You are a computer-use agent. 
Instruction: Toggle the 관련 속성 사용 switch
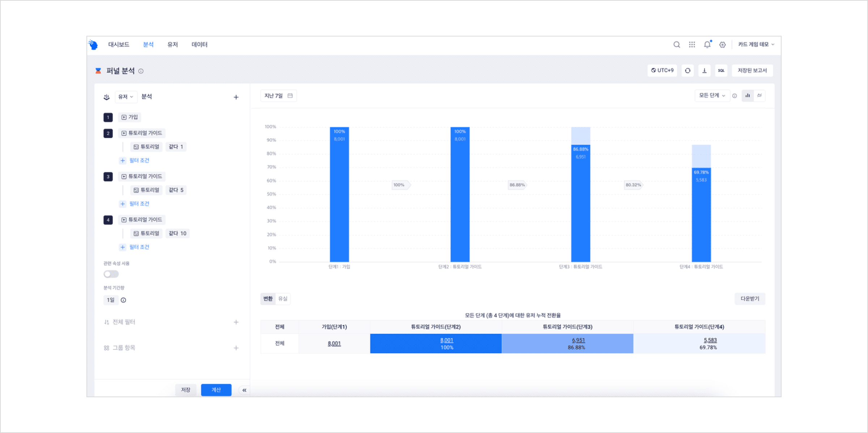(x=111, y=274)
